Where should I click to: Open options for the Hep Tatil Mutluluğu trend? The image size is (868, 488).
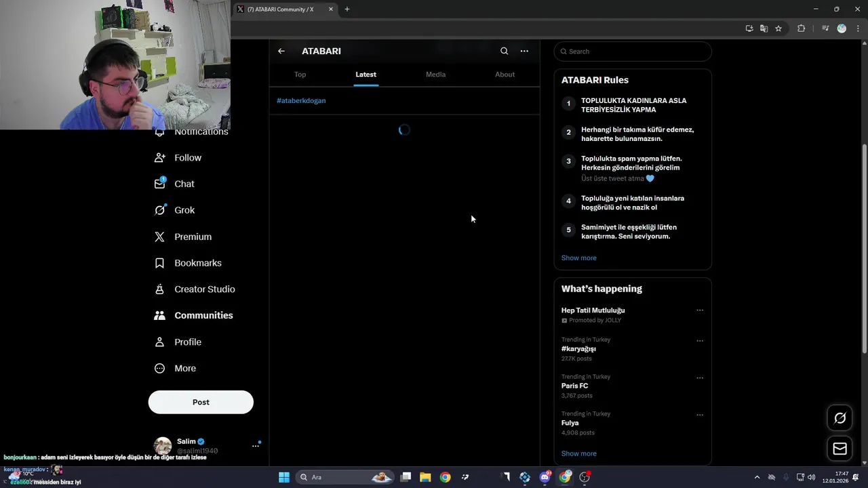700,310
